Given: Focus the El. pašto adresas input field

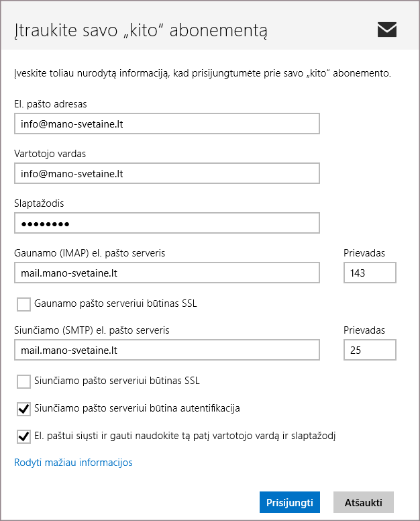Looking at the screenshot, I should (x=166, y=124).
